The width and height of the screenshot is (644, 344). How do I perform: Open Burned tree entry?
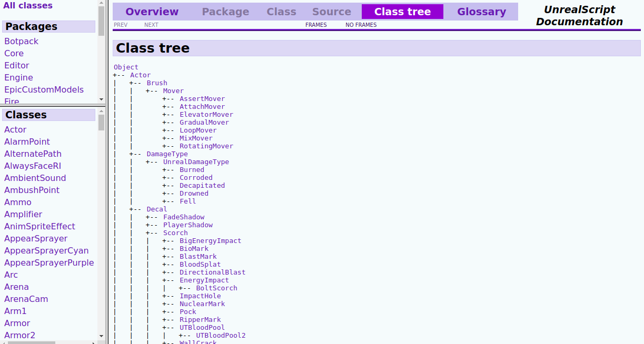coord(192,169)
